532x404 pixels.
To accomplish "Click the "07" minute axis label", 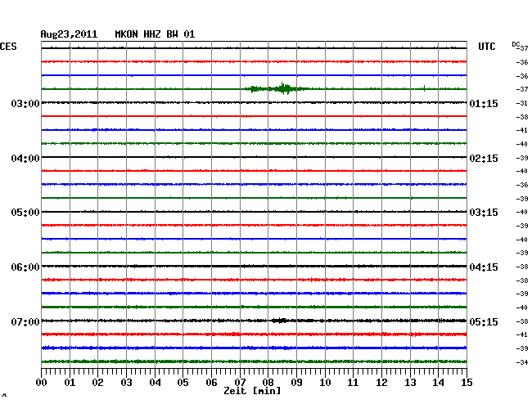I will pyautogui.click(x=240, y=383).
